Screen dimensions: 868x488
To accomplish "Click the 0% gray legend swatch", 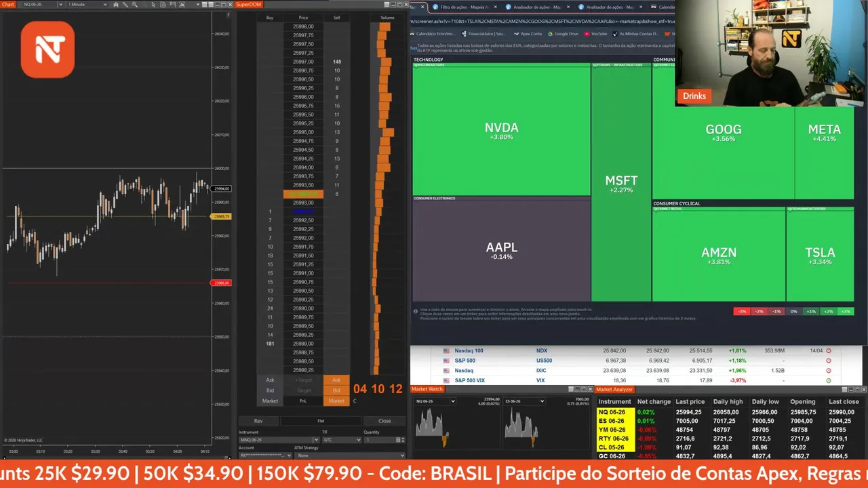I will pos(793,311).
